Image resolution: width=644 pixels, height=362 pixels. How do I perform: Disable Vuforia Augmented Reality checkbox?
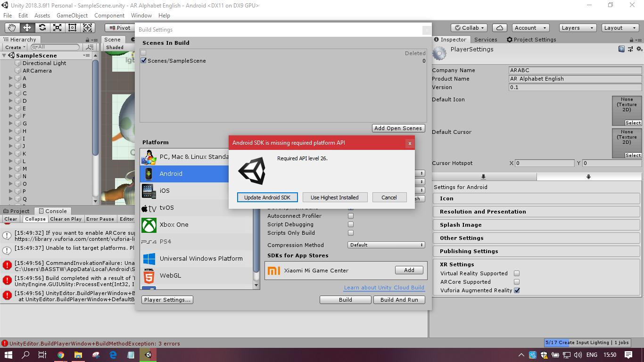[x=517, y=290]
